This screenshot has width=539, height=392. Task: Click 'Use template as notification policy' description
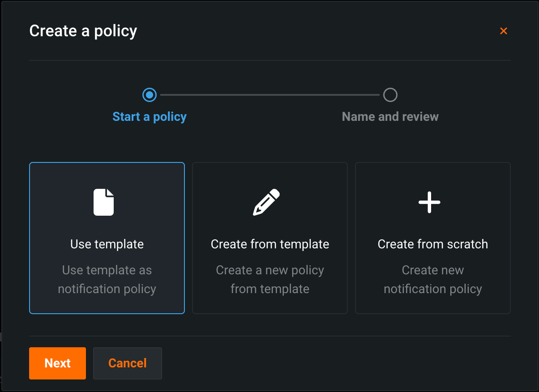pos(107,280)
